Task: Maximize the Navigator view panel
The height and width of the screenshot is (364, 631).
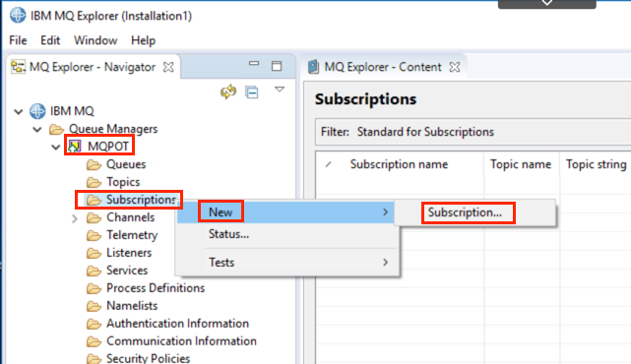Action: pyautogui.click(x=277, y=66)
